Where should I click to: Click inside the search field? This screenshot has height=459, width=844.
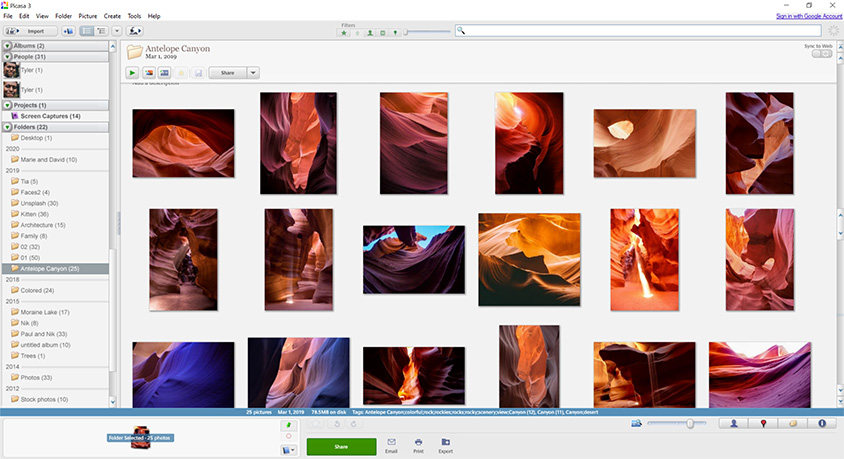[x=638, y=31]
